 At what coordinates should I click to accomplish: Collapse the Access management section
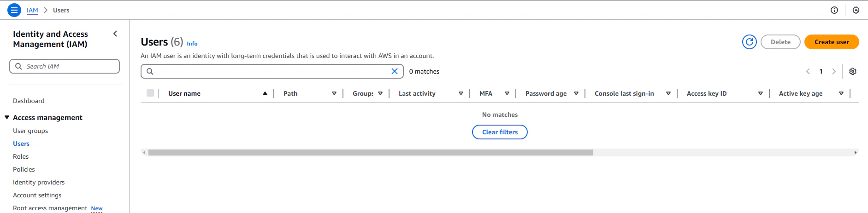point(7,117)
